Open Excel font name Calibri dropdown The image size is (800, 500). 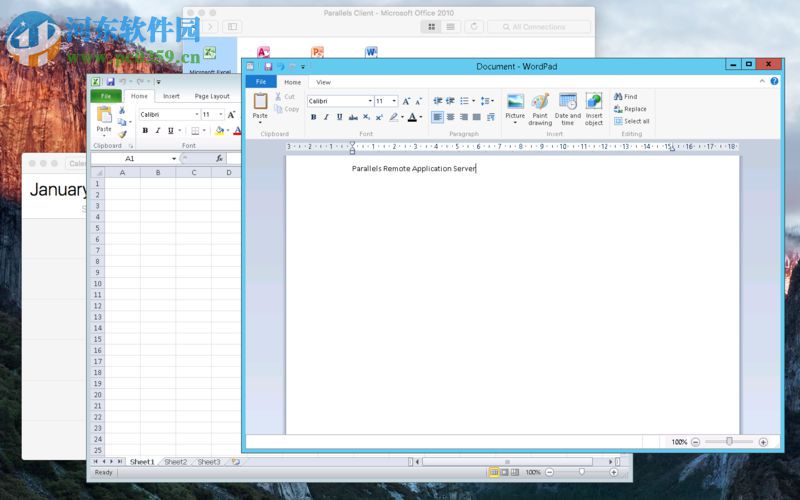pos(196,114)
